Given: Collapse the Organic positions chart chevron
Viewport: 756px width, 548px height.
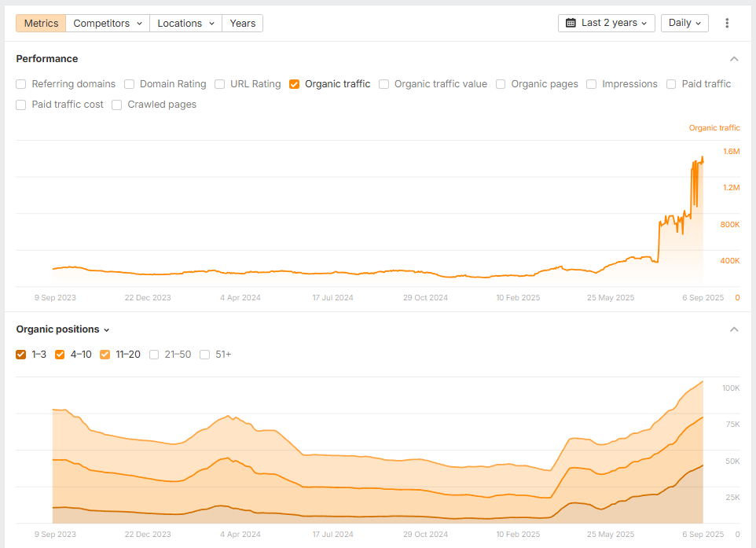Looking at the screenshot, I should [x=734, y=329].
